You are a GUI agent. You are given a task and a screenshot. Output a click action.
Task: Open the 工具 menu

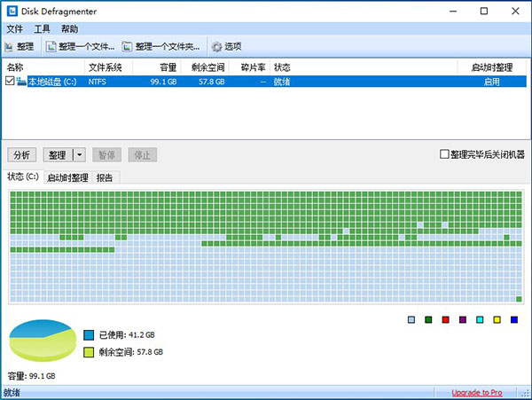43,28
